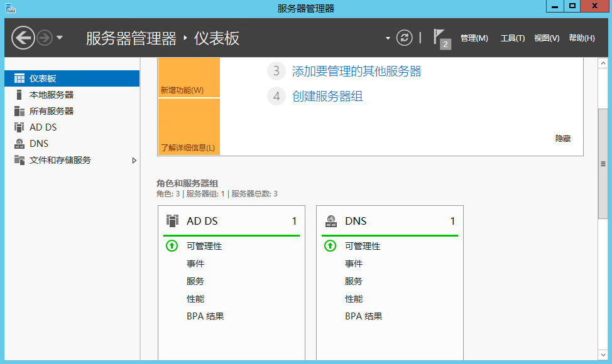Open 事件 in the AD DS tile
Image resolution: width=612 pixels, height=364 pixels.
point(195,264)
